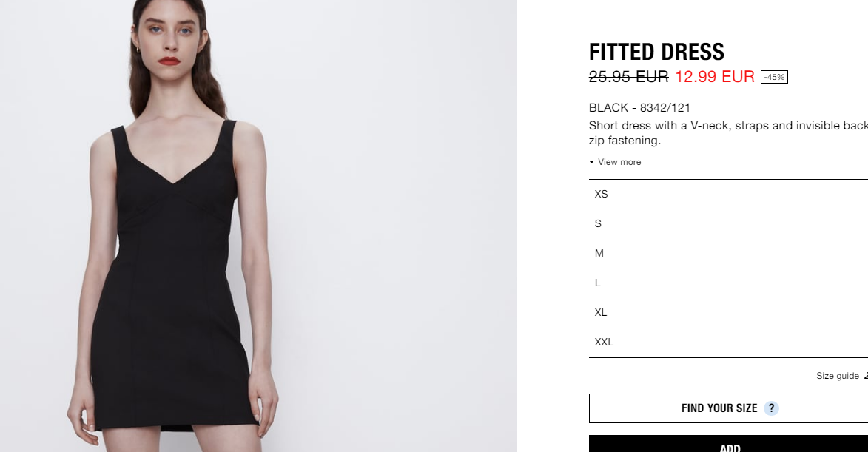Select size L option
868x452 pixels.
pos(728,283)
